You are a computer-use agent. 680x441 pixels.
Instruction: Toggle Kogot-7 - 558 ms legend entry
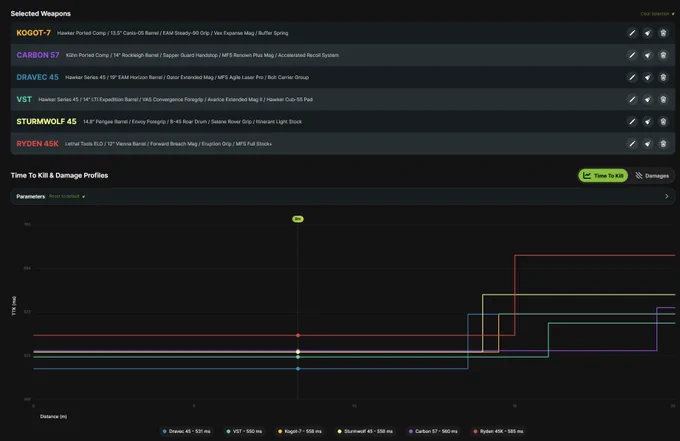tap(300, 431)
